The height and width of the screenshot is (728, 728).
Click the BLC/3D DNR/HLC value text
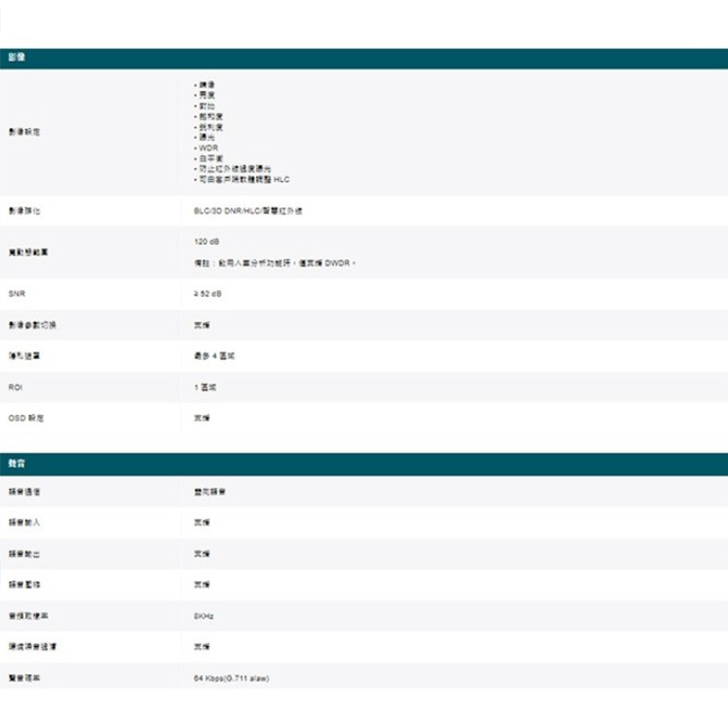248,211
